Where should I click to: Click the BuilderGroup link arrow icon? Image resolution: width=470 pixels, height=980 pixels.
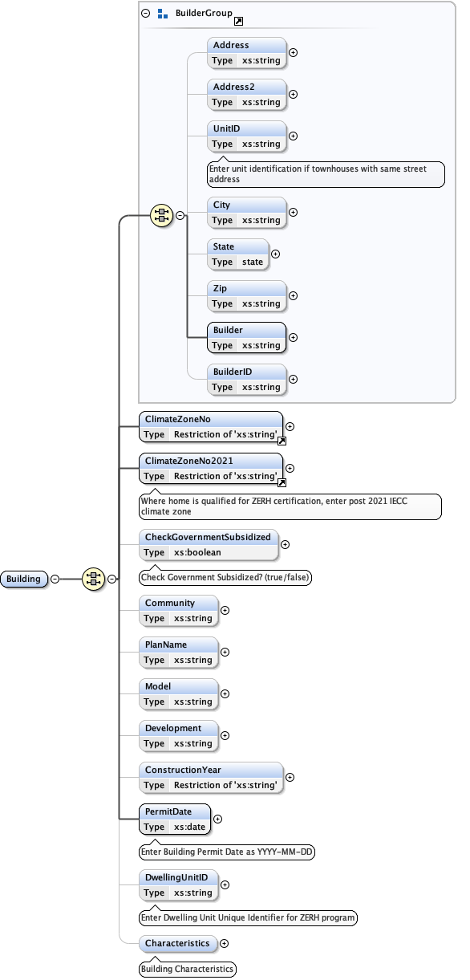point(238,21)
